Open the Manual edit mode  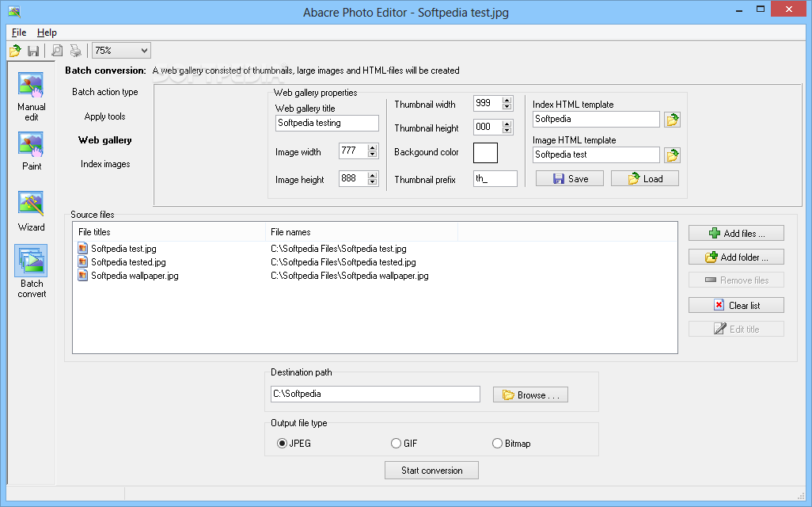tap(31, 97)
